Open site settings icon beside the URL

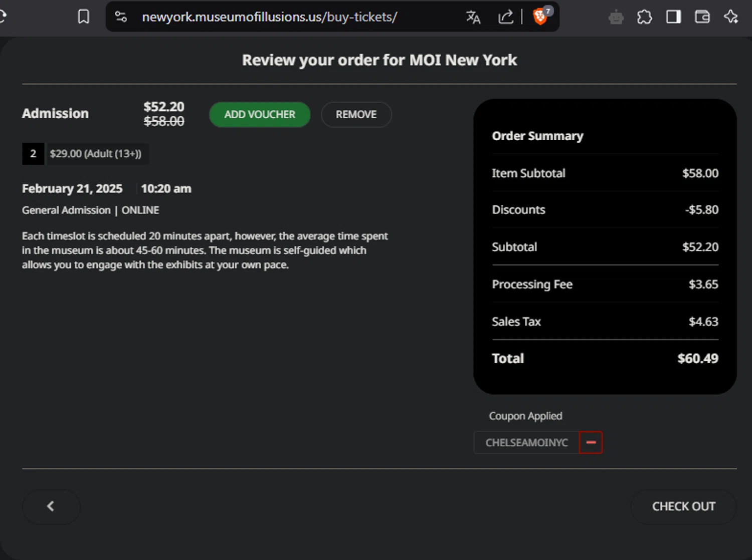(121, 17)
